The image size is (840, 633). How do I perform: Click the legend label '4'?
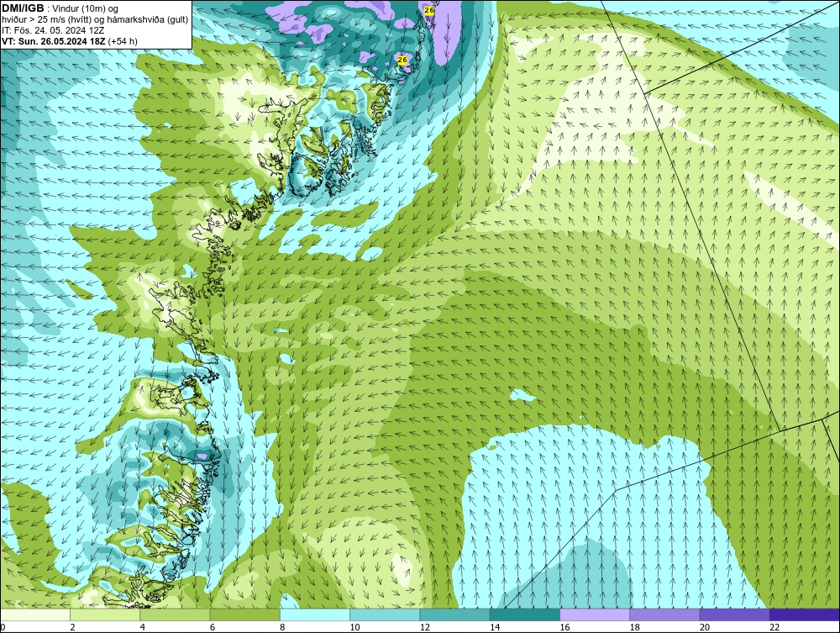click(143, 628)
